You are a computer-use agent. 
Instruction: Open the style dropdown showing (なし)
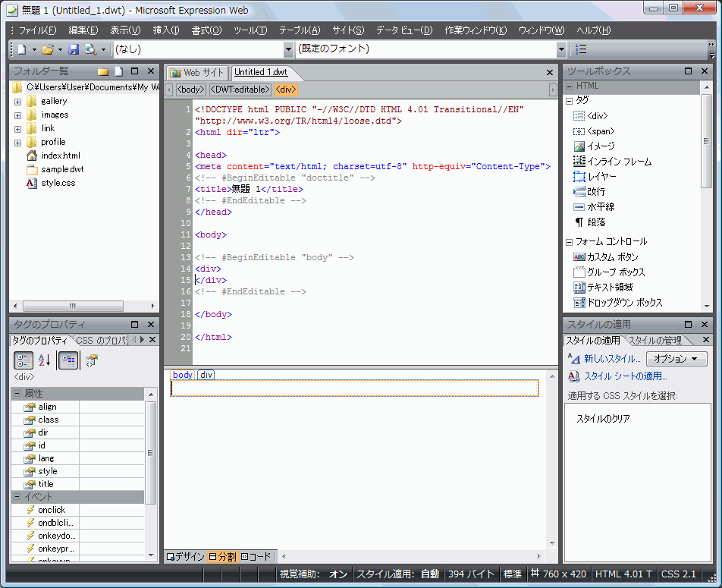(x=288, y=49)
